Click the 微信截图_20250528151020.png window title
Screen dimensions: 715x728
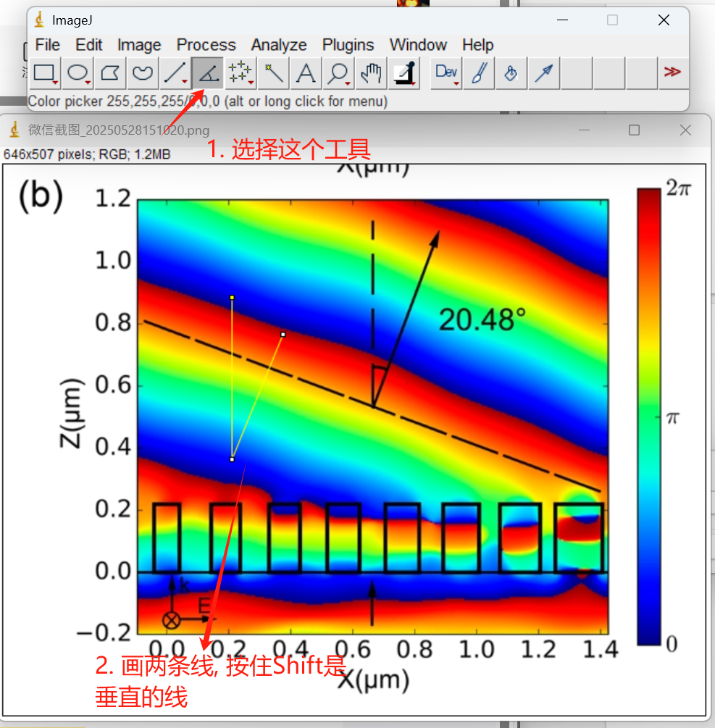pyautogui.click(x=119, y=130)
